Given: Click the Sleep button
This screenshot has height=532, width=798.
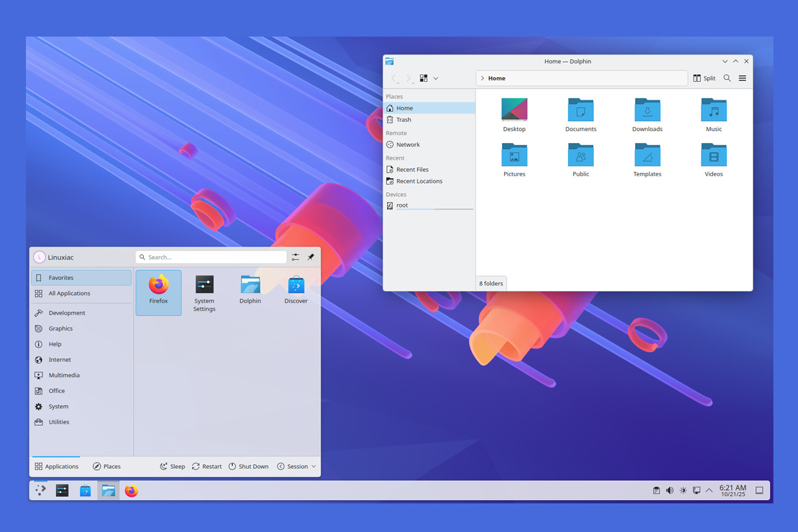Looking at the screenshot, I should click(x=172, y=466).
